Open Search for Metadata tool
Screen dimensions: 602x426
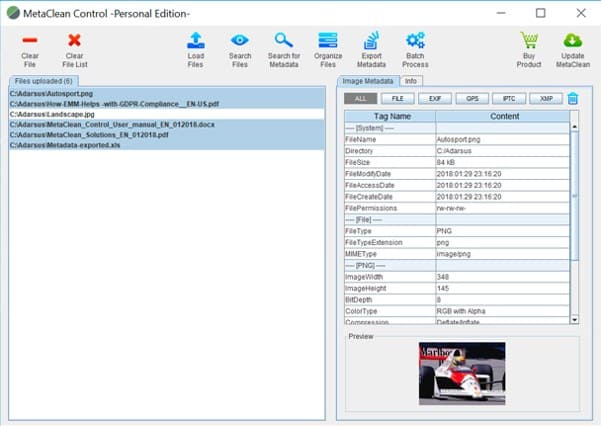[x=283, y=40]
